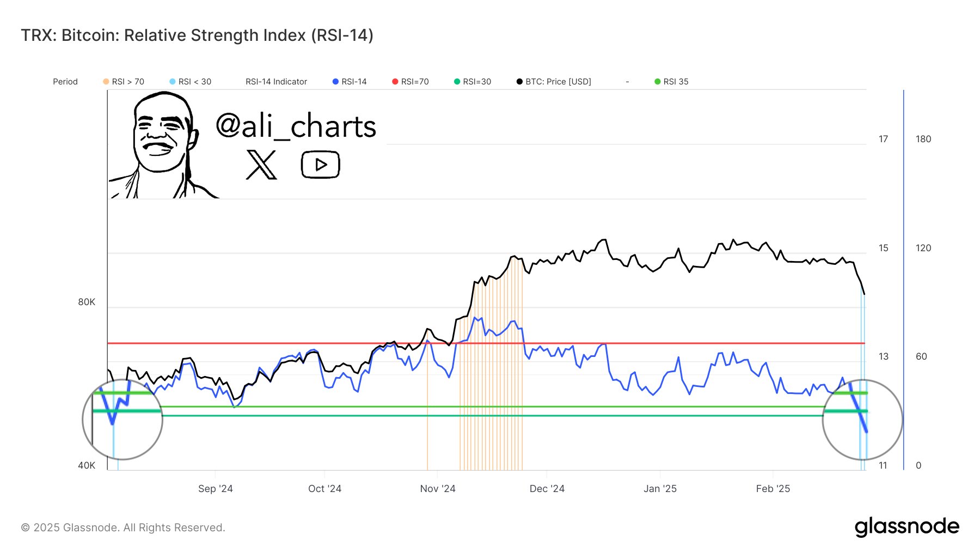Toggle the RSI > 70 legend entry
Viewport: 980px width, 552px height.
click(x=124, y=82)
